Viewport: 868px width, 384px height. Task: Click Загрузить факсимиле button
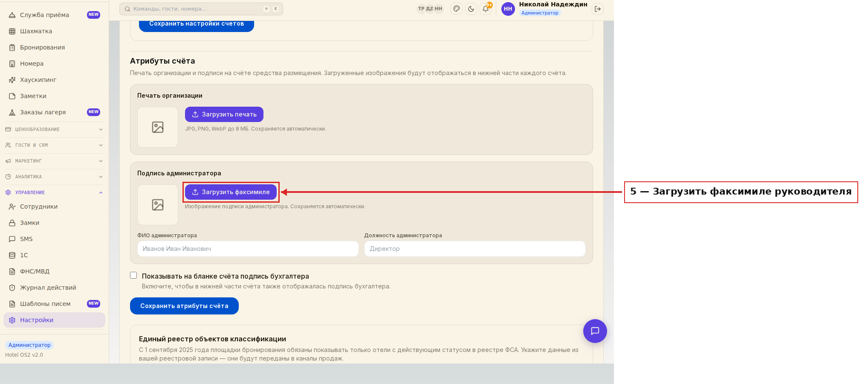pos(231,192)
